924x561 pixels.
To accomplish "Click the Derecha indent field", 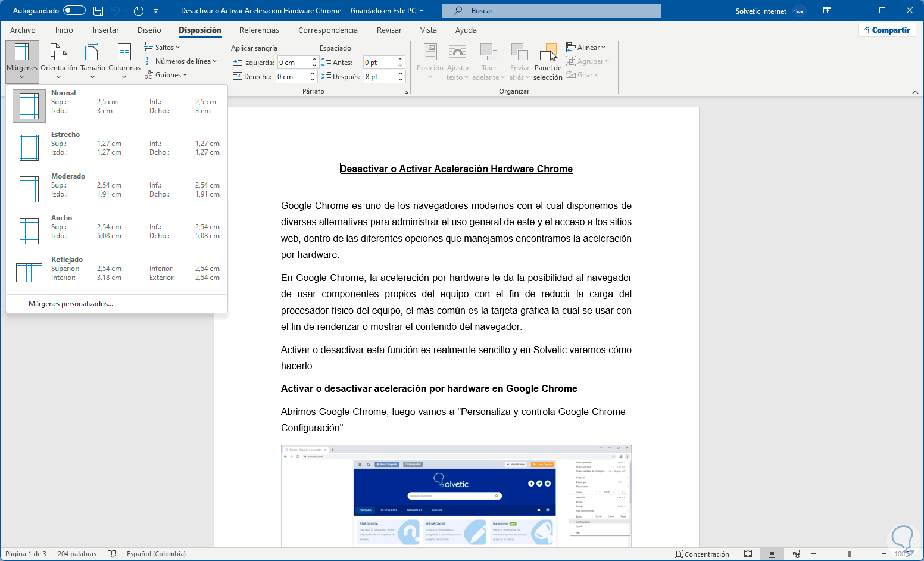I will (292, 77).
